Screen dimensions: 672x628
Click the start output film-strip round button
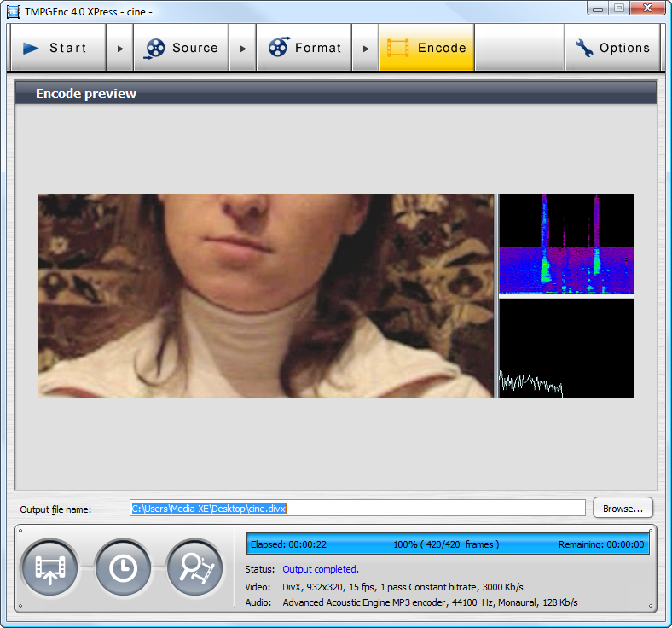(x=50, y=568)
